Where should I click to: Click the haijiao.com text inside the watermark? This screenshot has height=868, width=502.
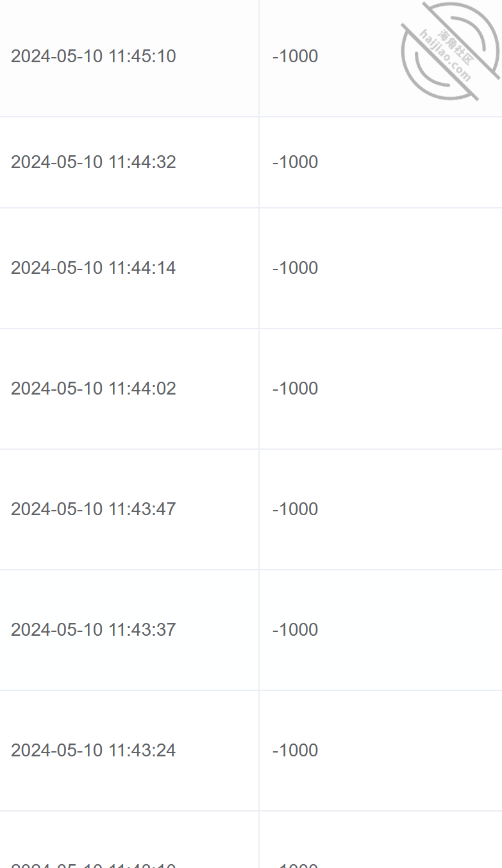point(446,56)
